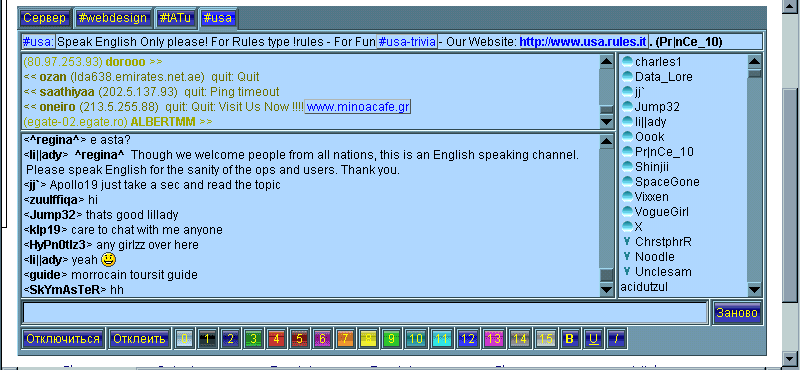
Task: Click up arrow of user list scrollbar
Action: (x=755, y=61)
